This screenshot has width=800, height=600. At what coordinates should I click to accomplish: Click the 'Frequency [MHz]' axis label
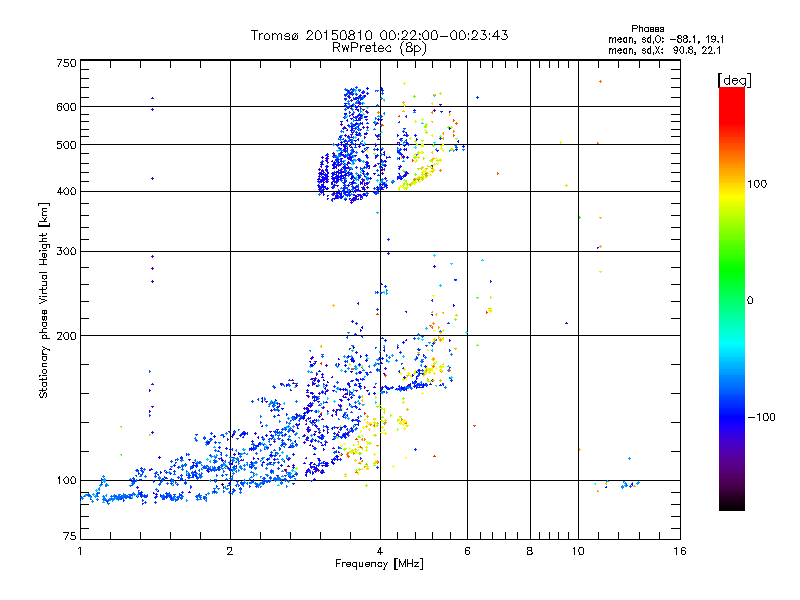click(379, 564)
